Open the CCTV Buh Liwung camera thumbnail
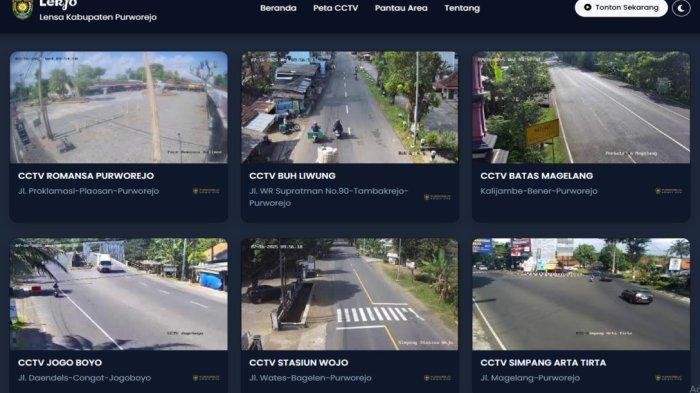The image size is (700, 393). pyautogui.click(x=350, y=107)
